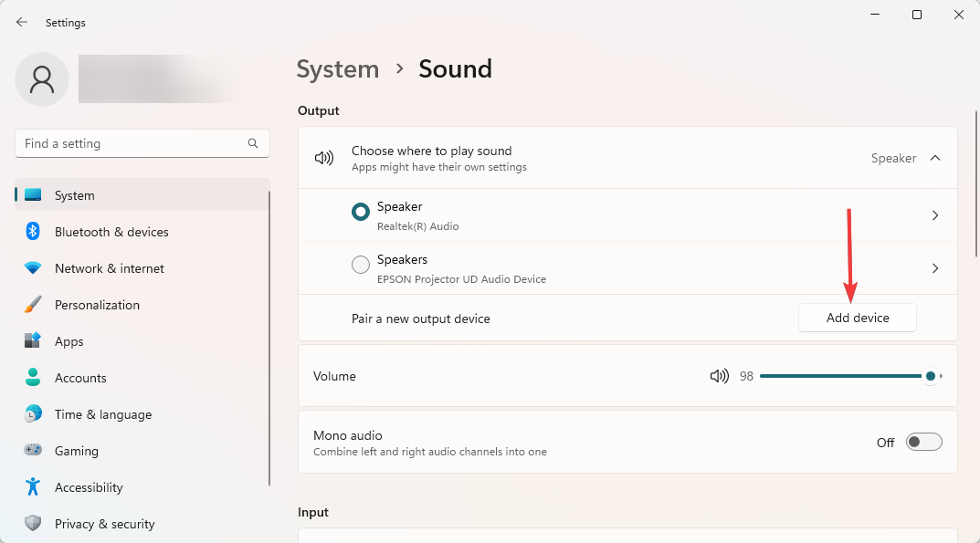This screenshot has height=543, width=980.
Task: Collapse the Choose where to play sound section
Action: [935, 158]
